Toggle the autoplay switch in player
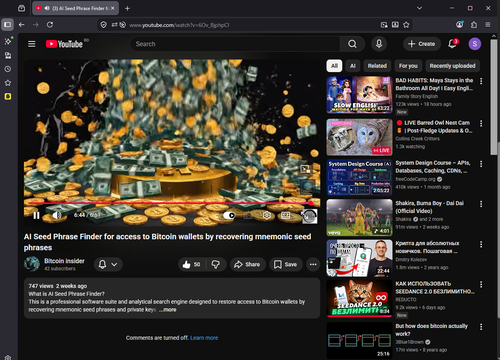The height and width of the screenshot is (360, 500). (x=229, y=215)
